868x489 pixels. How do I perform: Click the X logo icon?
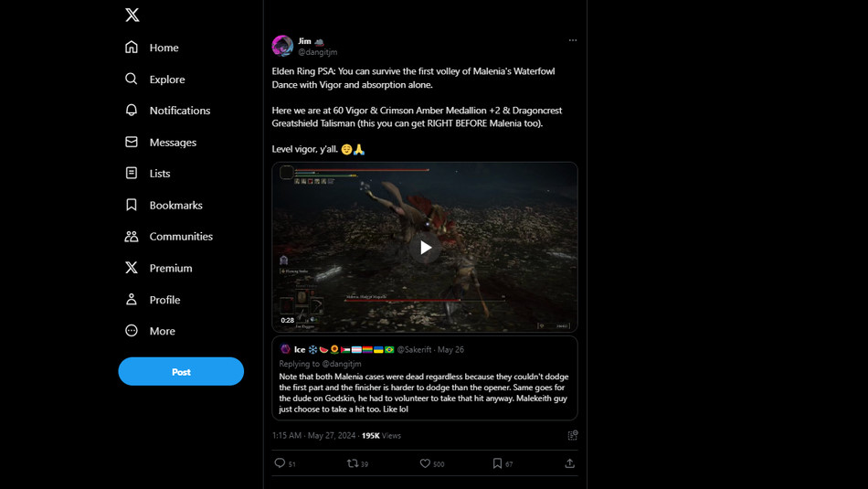coord(132,15)
